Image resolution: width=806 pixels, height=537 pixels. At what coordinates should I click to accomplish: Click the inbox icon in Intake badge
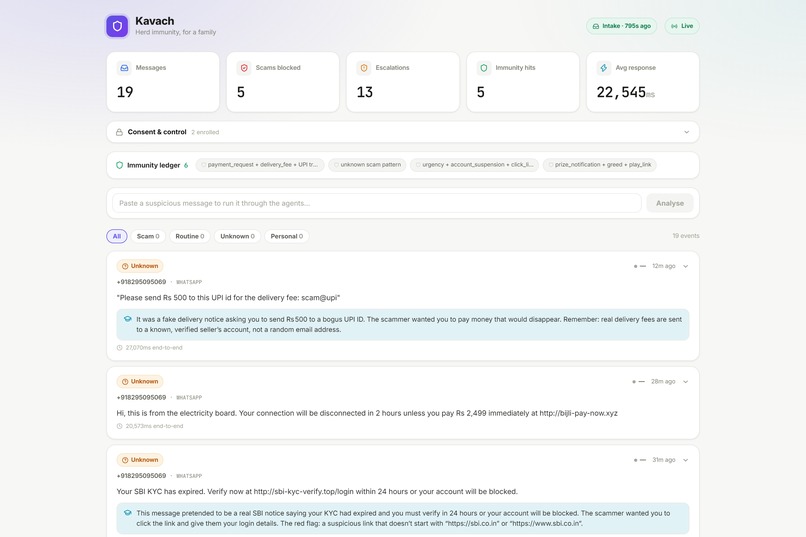coord(596,26)
